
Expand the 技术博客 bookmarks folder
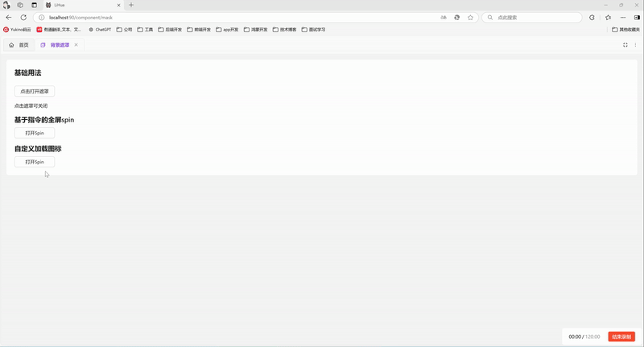tap(285, 30)
